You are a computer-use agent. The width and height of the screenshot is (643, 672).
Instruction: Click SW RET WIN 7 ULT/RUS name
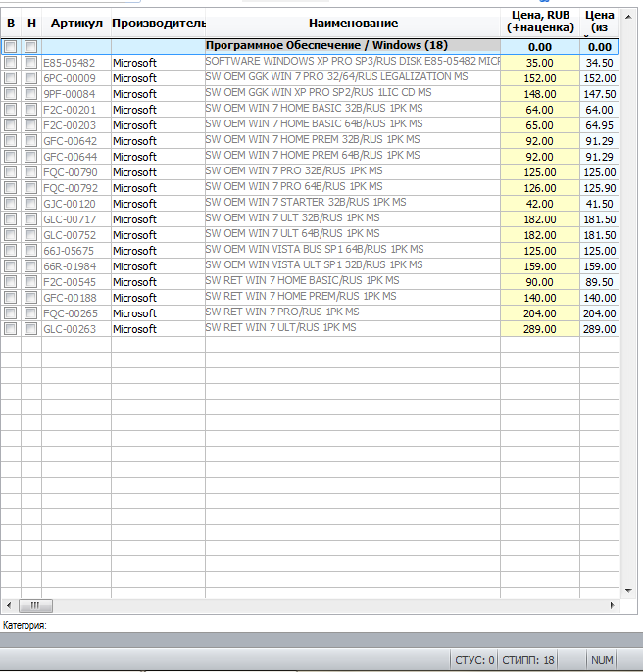[281, 327]
